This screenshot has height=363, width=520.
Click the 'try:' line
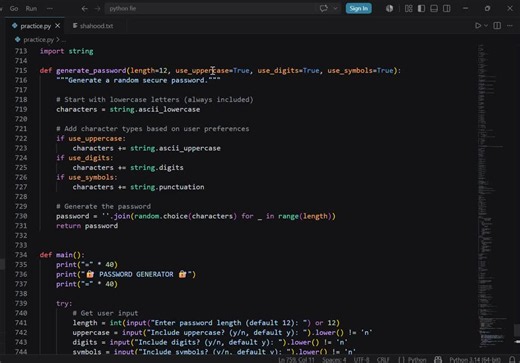click(64, 303)
